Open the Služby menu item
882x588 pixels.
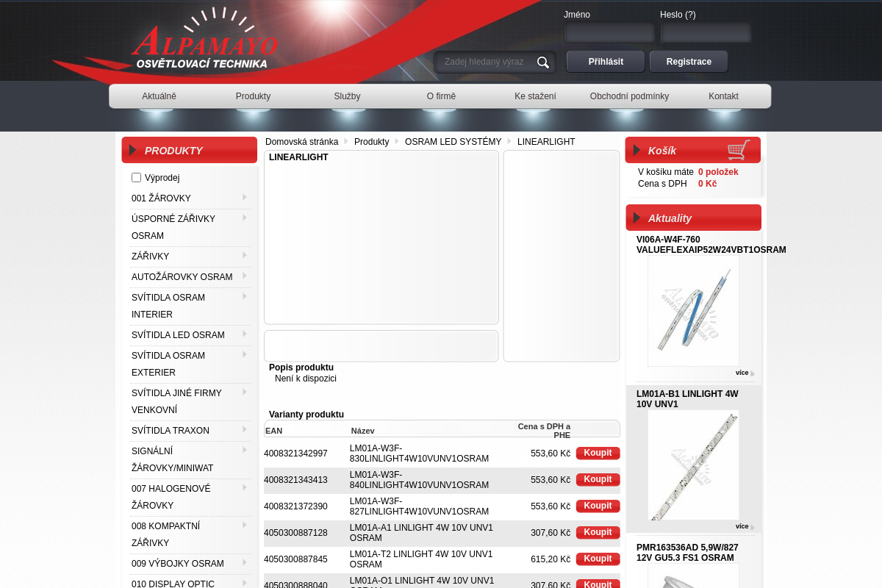(x=347, y=96)
